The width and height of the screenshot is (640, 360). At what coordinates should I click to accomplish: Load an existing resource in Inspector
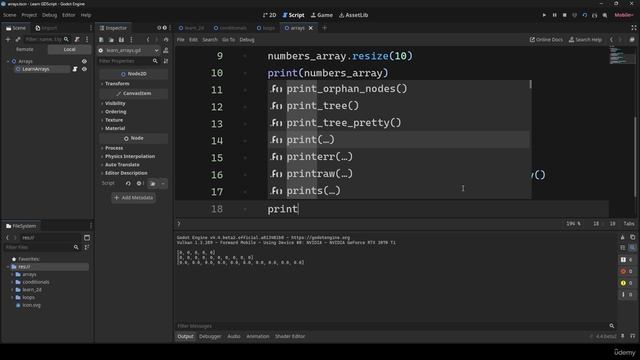click(x=111, y=40)
